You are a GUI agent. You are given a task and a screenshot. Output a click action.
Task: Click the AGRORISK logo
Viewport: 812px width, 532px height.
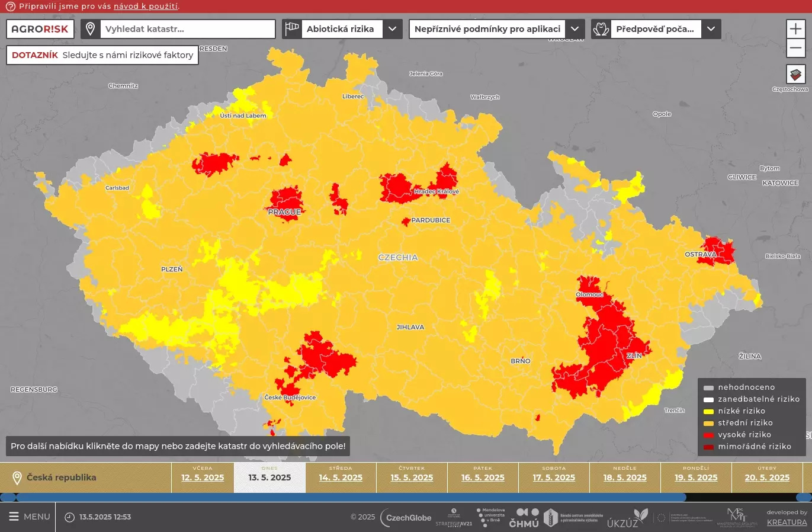[40, 29]
